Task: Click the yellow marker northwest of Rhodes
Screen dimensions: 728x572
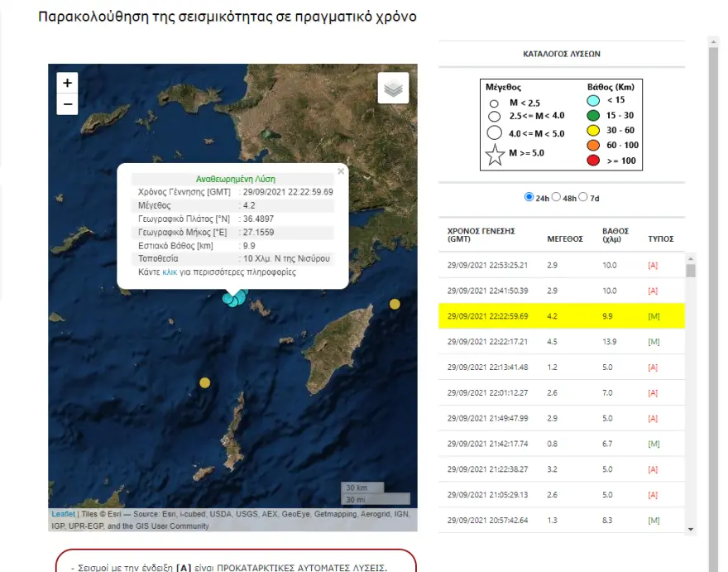Action: pyautogui.click(x=395, y=304)
